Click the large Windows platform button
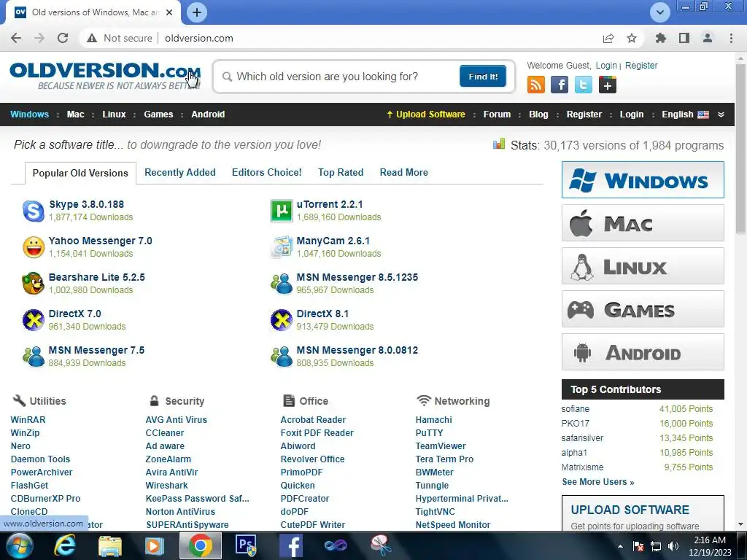 tap(643, 180)
